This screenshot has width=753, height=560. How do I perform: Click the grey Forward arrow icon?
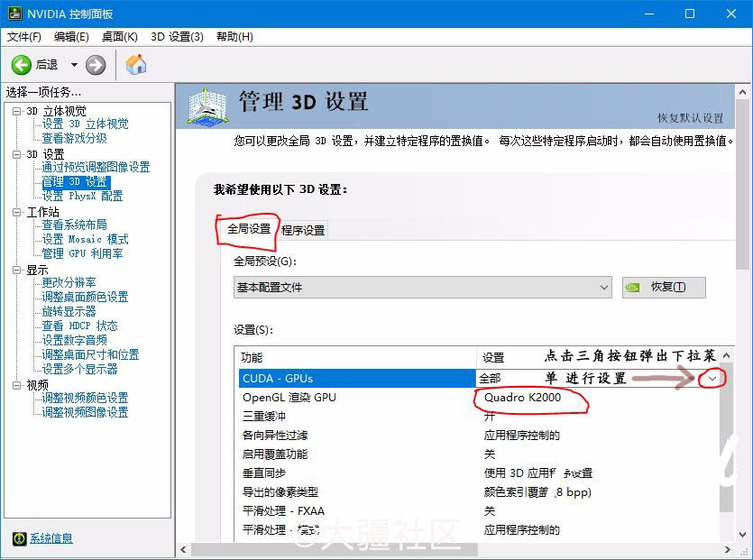pos(96,65)
